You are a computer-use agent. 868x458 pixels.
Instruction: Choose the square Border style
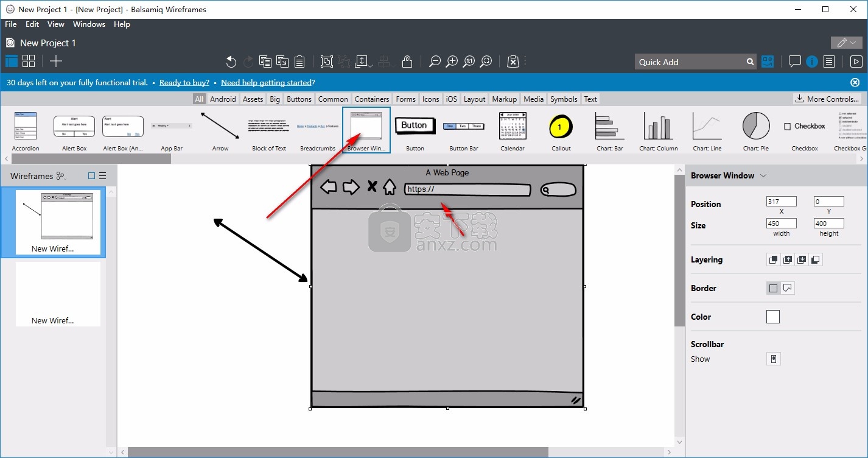click(x=773, y=288)
